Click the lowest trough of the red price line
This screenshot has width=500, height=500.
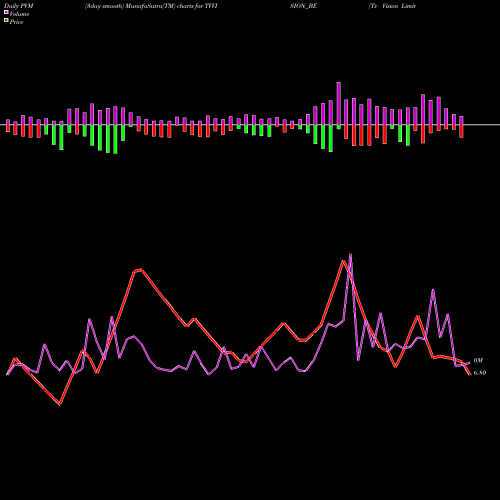[60, 404]
